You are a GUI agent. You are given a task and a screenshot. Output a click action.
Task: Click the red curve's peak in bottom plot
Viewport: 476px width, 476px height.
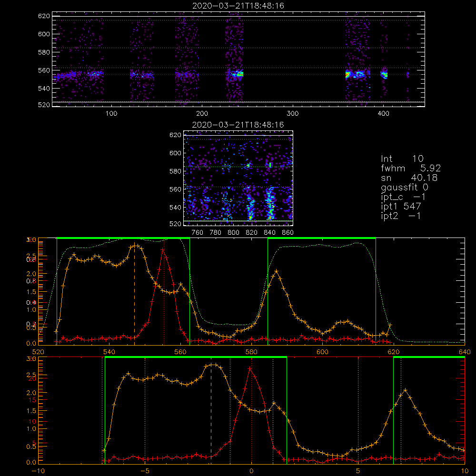pyautogui.click(x=250, y=368)
